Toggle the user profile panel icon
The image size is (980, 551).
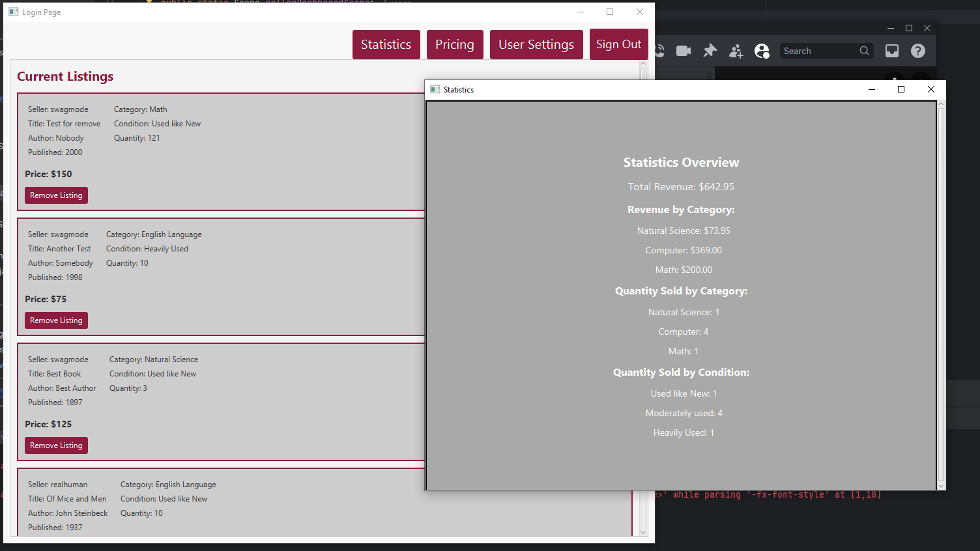point(762,51)
